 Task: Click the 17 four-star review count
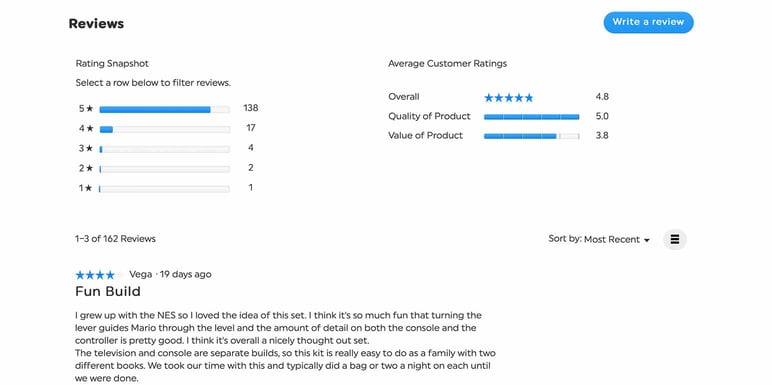coord(251,128)
